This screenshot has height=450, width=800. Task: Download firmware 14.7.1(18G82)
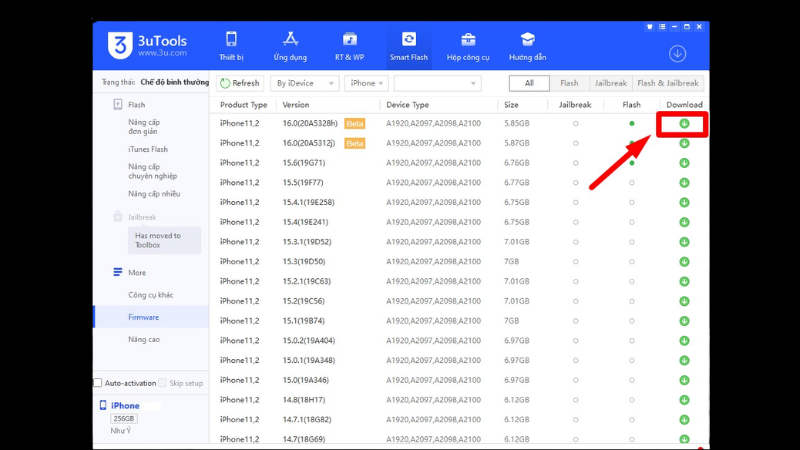[x=684, y=419]
